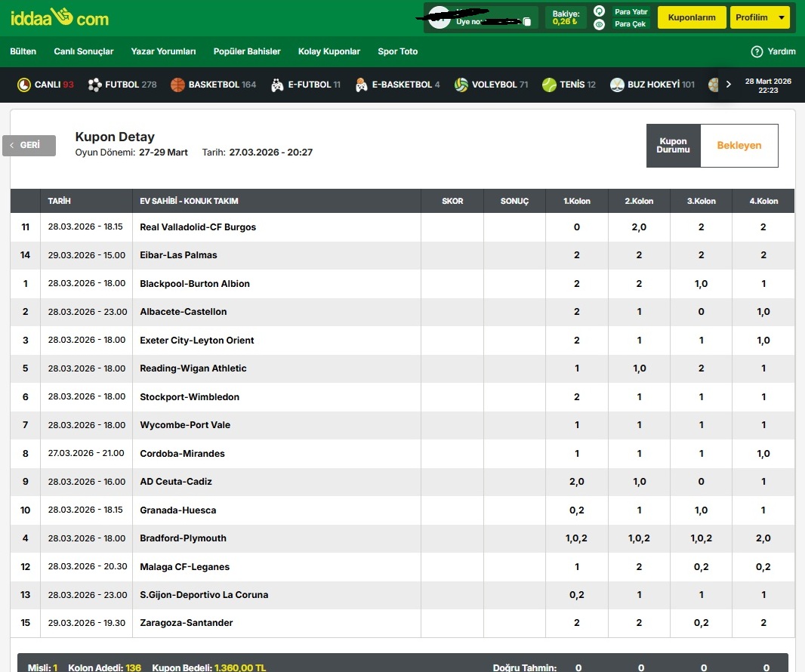Open Yazar Yorumları menu
Viewport: 805px width, 672px height.
(x=163, y=51)
